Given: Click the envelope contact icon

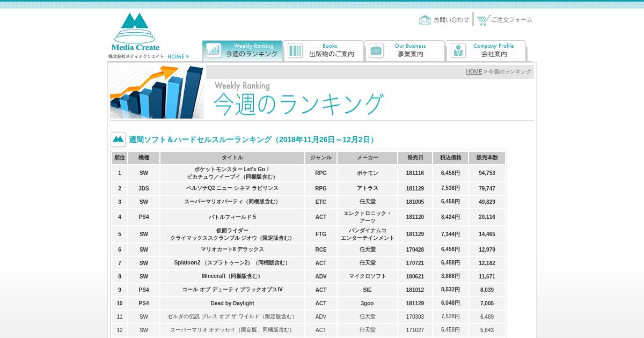Looking at the screenshot, I should (425, 20).
